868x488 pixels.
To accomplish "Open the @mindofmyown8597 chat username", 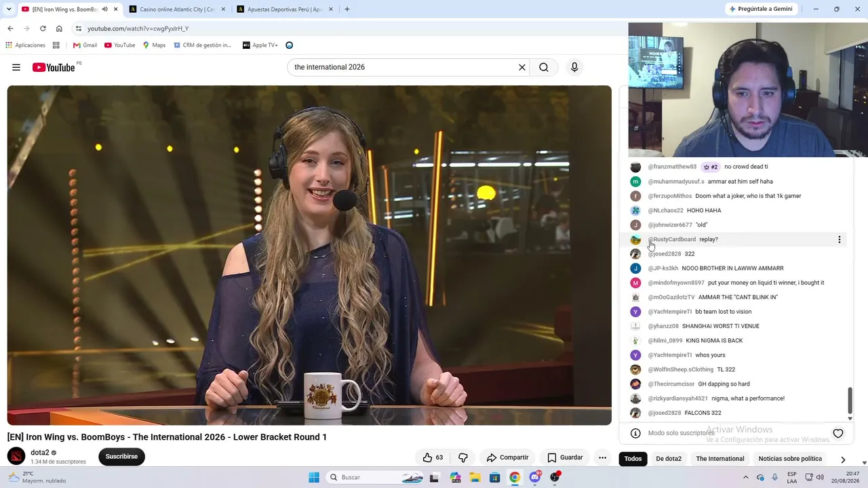I will coord(676,283).
